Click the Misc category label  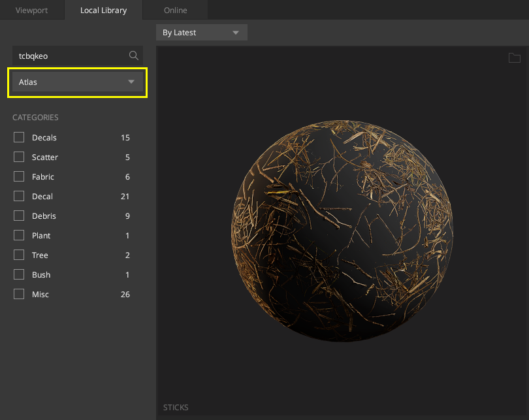pyautogui.click(x=40, y=295)
